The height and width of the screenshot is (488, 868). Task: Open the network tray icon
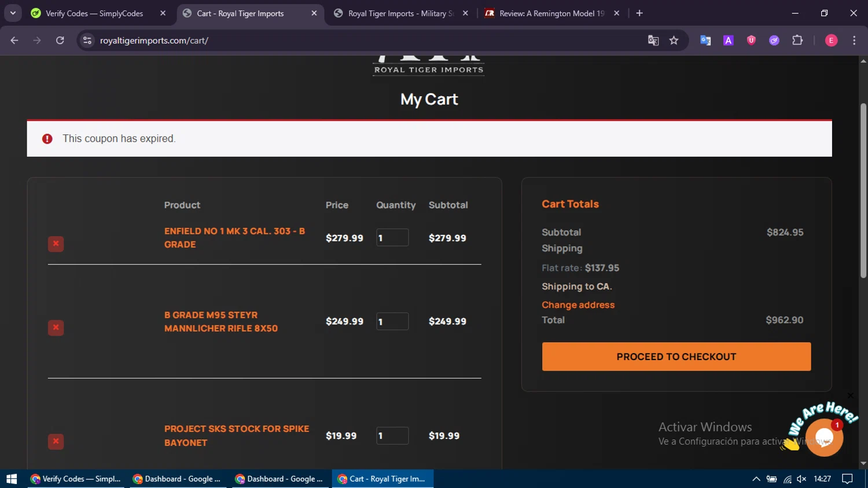point(788,479)
